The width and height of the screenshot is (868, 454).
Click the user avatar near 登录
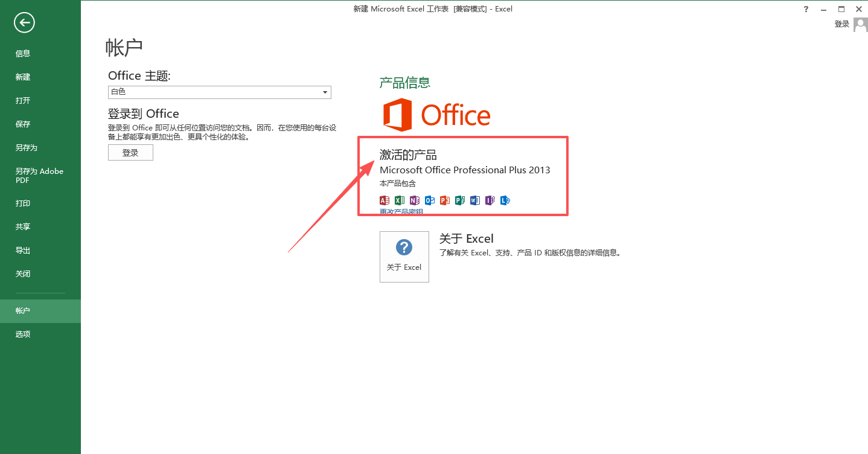pos(860,24)
